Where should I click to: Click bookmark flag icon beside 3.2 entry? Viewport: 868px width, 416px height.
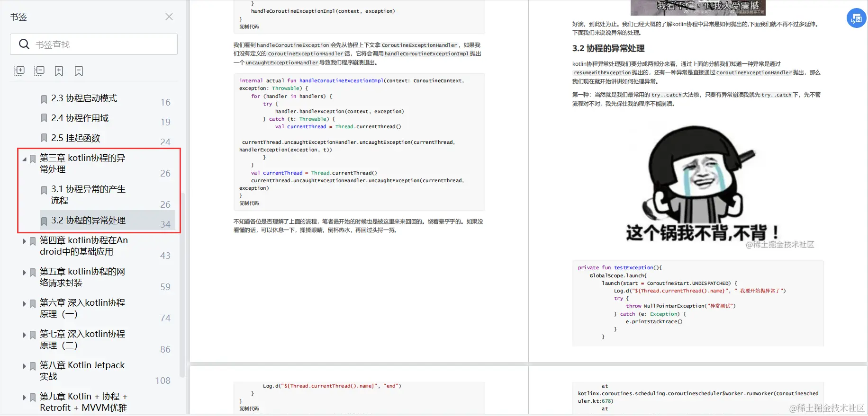(44, 221)
